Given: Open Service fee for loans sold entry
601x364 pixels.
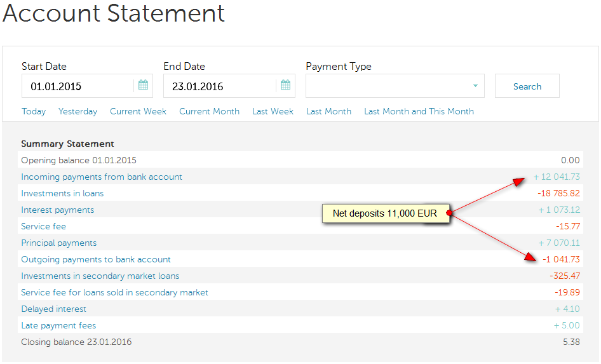Looking at the screenshot, I should pyautogui.click(x=114, y=292).
